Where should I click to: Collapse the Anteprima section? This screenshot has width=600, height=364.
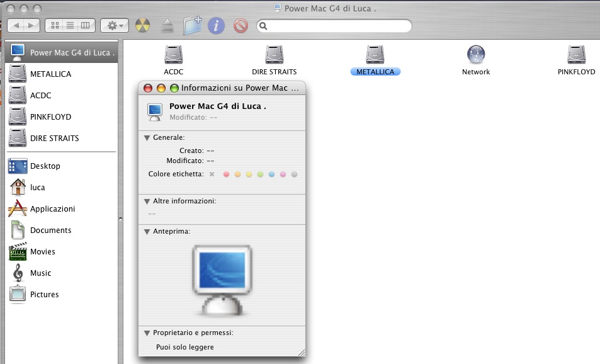pyautogui.click(x=147, y=232)
